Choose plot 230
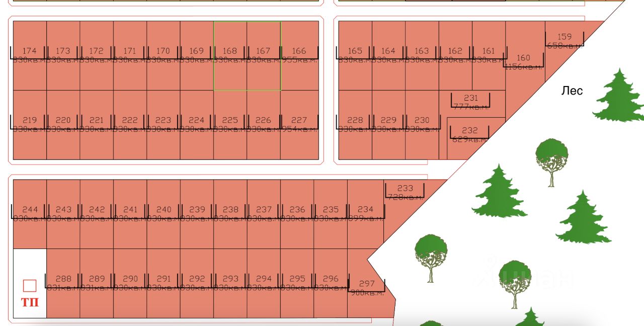644x326 pixels. tap(422, 125)
